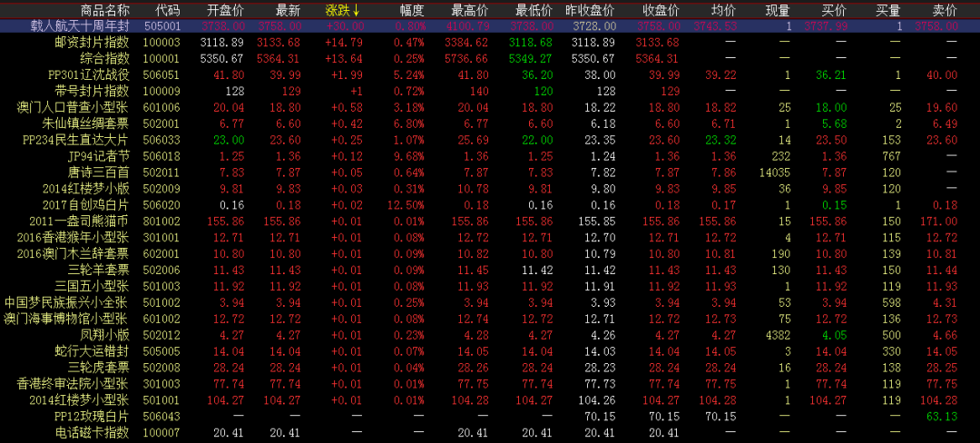
Task: Click the +14.79 change value
Action: [345, 43]
